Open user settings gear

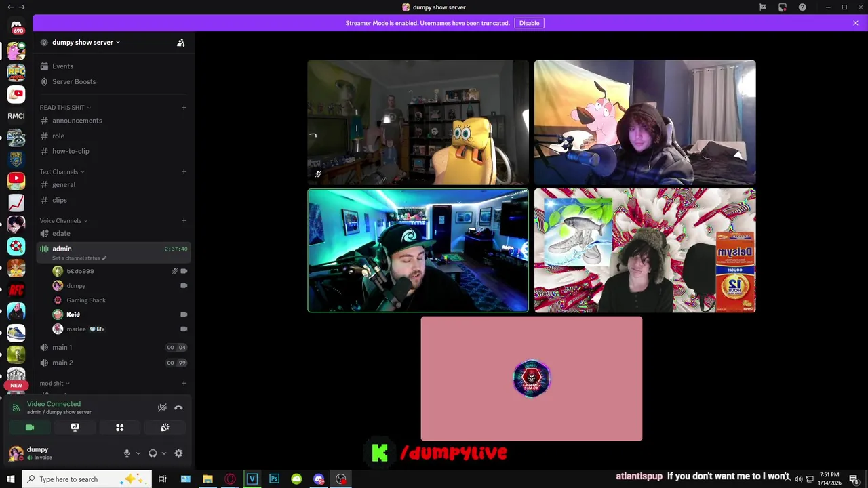(178, 453)
